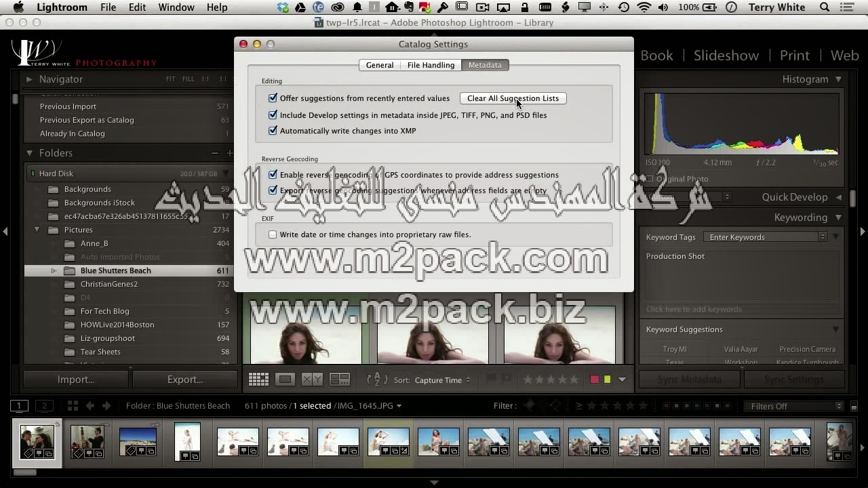Screen dimensions: 868x488
Task: Select the Metadata tab
Action: (485, 65)
